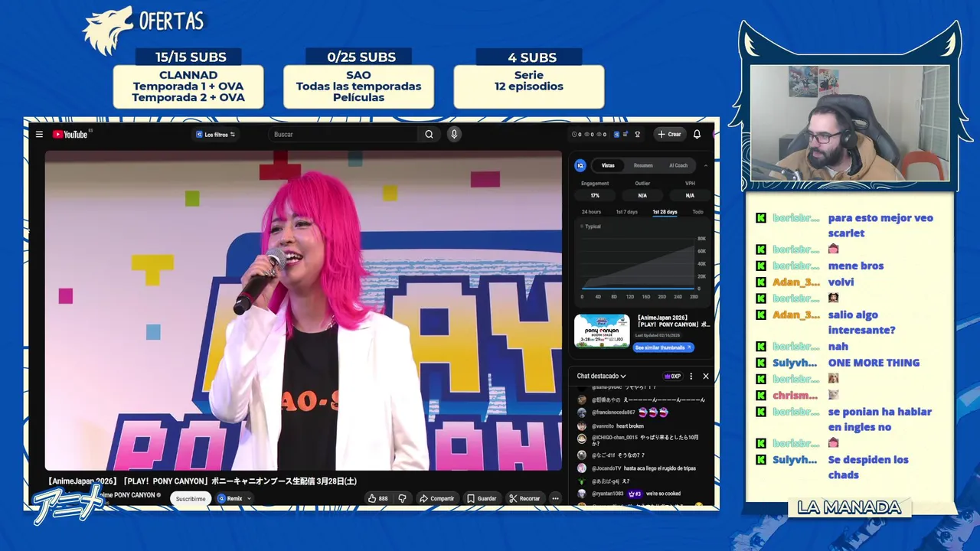Switch to the Resumen tab
980x551 pixels.
(x=643, y=165)
